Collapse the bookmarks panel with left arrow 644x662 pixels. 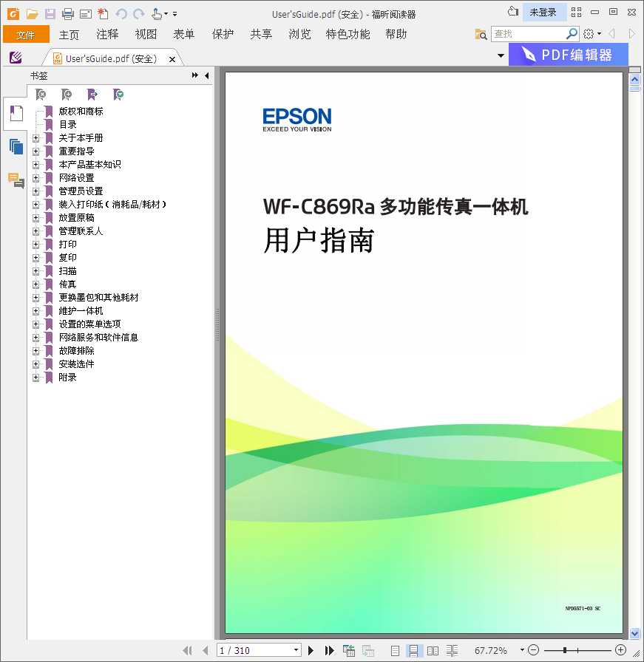[206, 75]
